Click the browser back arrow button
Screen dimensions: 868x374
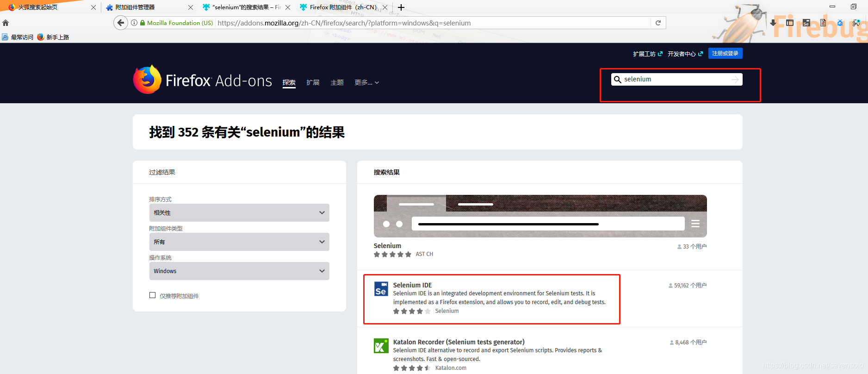click(x=121, y=23)
